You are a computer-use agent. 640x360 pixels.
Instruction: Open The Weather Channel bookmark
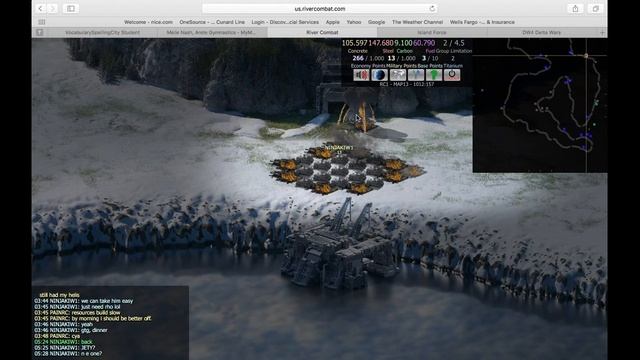coord(417,22)
